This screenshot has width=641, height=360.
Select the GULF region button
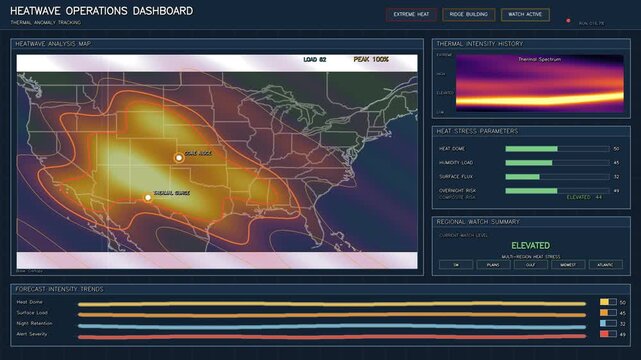pyautogui.click(x=531, y=265)
